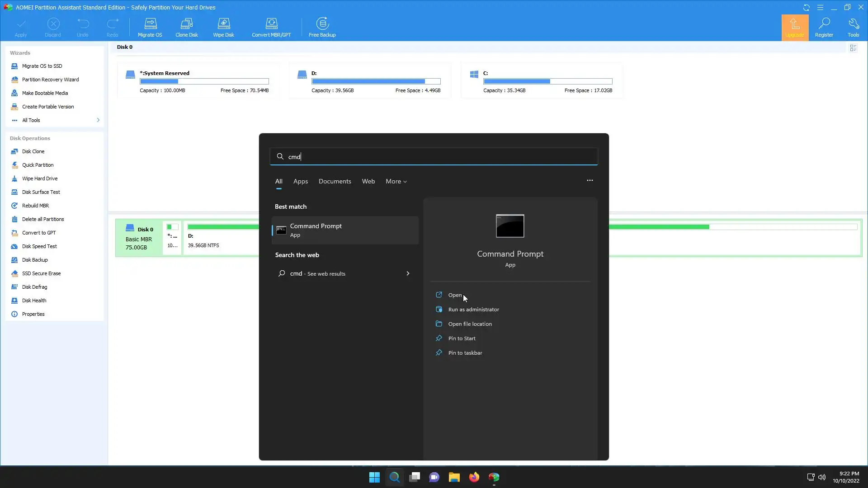Switch to the Apps search tab
868x488 pixels.
coord(301,181)
